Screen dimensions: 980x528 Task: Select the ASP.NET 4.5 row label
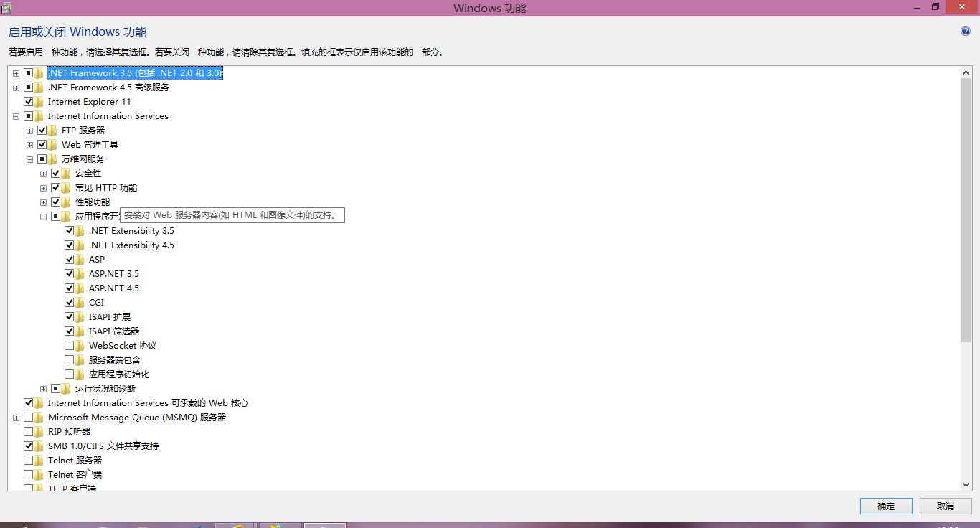click(114, 288)
